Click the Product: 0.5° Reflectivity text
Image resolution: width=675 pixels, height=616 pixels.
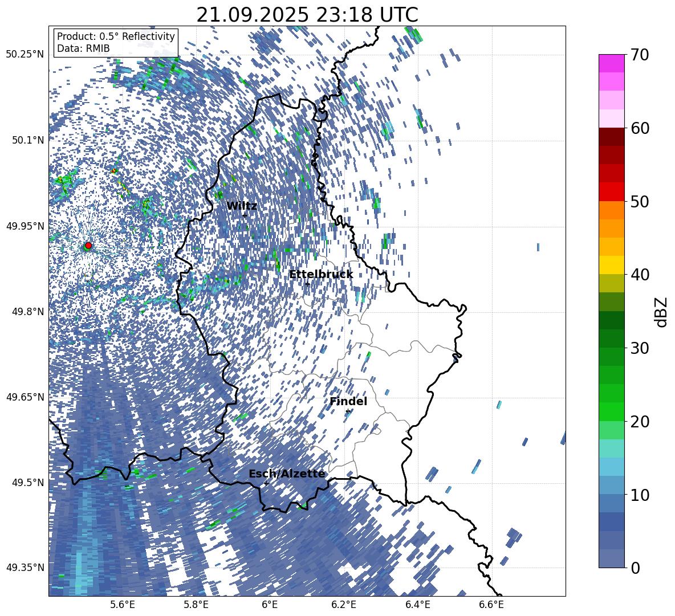click(116, 36)
